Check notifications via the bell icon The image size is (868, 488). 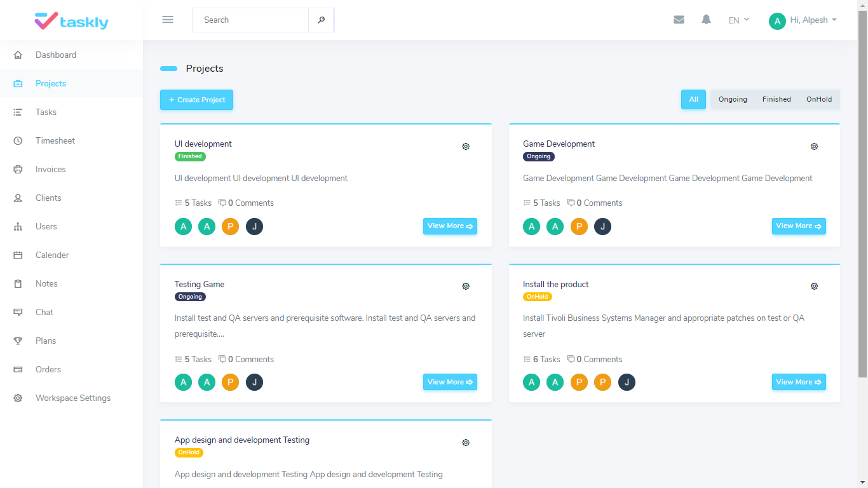pyautogui.click(x=706, y=20)
